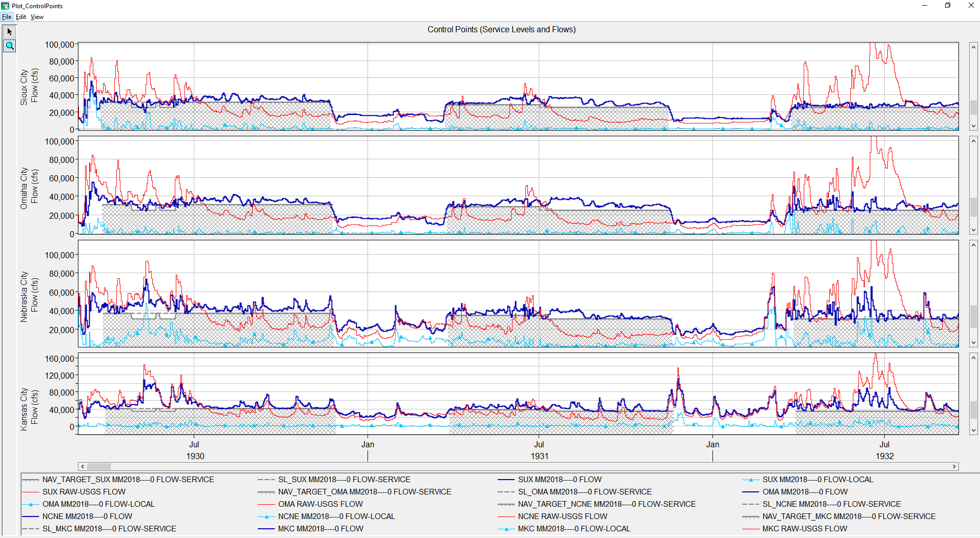
Task: Click the Sioux City vertical scrollbar thumb
Action: click(973, 107)
